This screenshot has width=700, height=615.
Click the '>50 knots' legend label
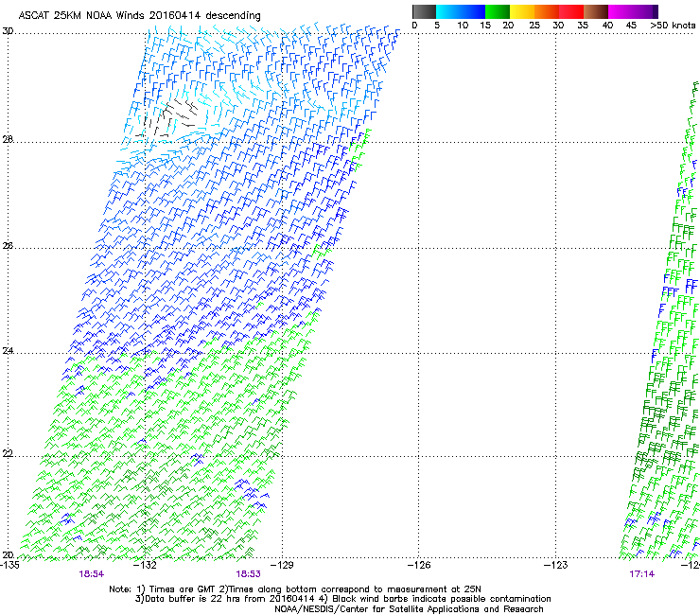pyautogui.click(x=673, y=26)
